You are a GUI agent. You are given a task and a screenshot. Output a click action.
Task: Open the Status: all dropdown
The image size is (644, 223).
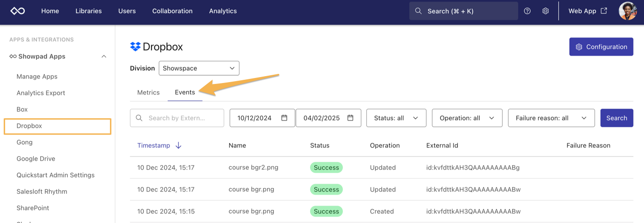click(396, 118)
